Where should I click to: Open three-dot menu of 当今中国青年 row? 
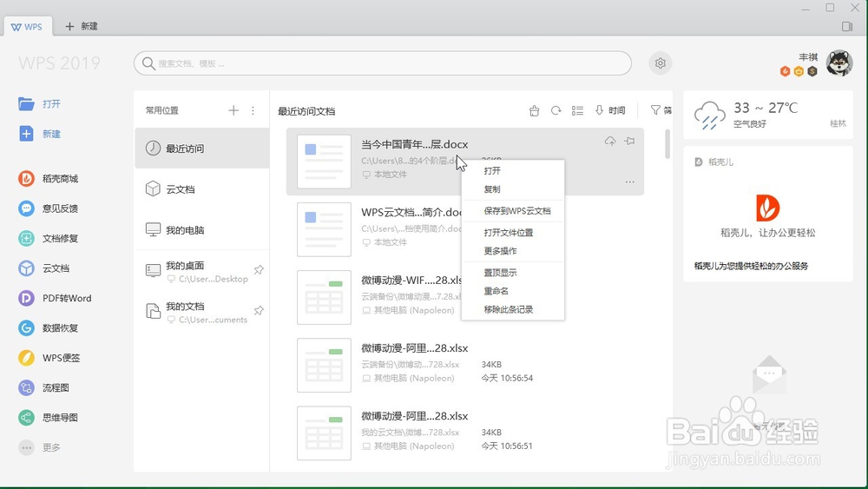629,182
